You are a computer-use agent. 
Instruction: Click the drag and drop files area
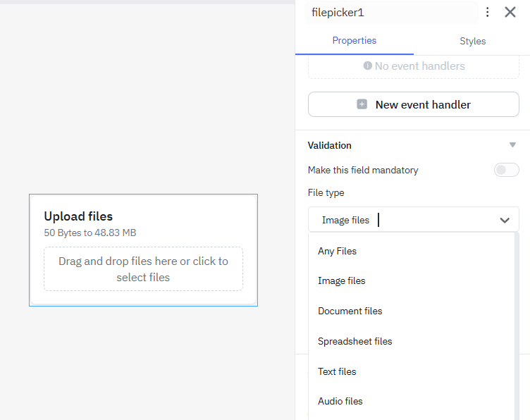[143, 268]
